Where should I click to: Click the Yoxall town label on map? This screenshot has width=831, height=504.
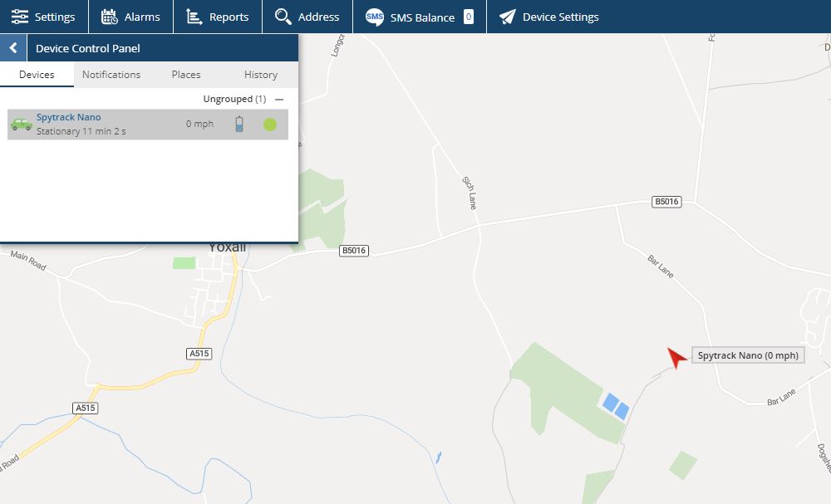228,247
